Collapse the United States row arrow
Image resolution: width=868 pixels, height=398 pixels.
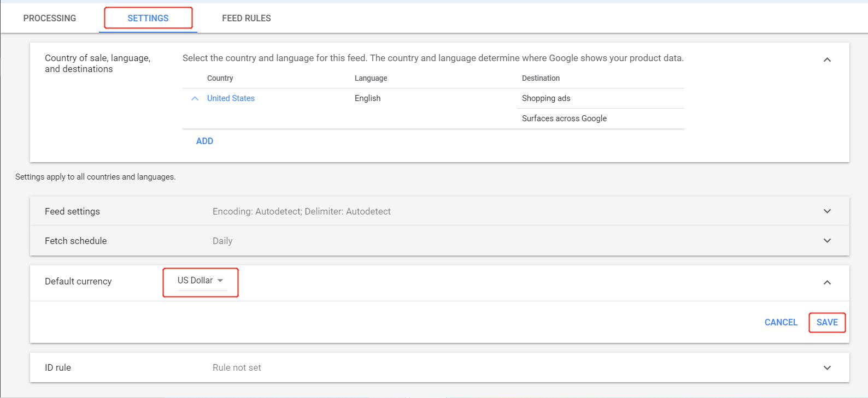pyautogui.click(x=195, y=98)
